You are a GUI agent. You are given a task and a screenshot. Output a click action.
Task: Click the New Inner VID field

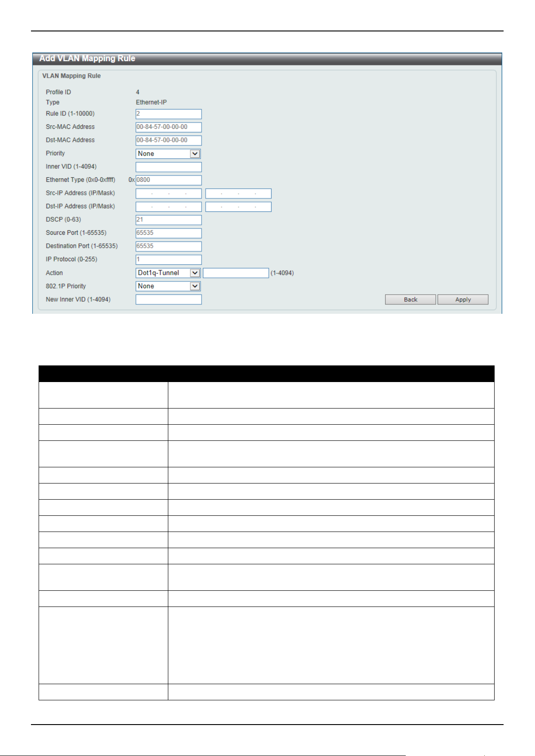(169, 299)
